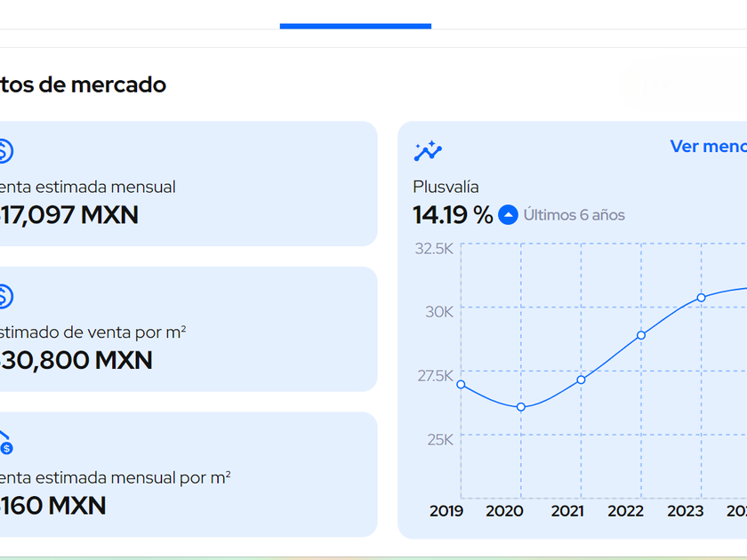Click the dollar icon above estimado de venta
Viewport: 747px width, 560px height.
coord(5,296)
